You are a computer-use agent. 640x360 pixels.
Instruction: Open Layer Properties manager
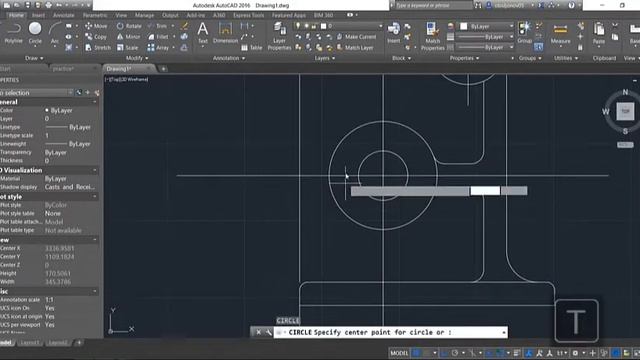tap(280, 37)
